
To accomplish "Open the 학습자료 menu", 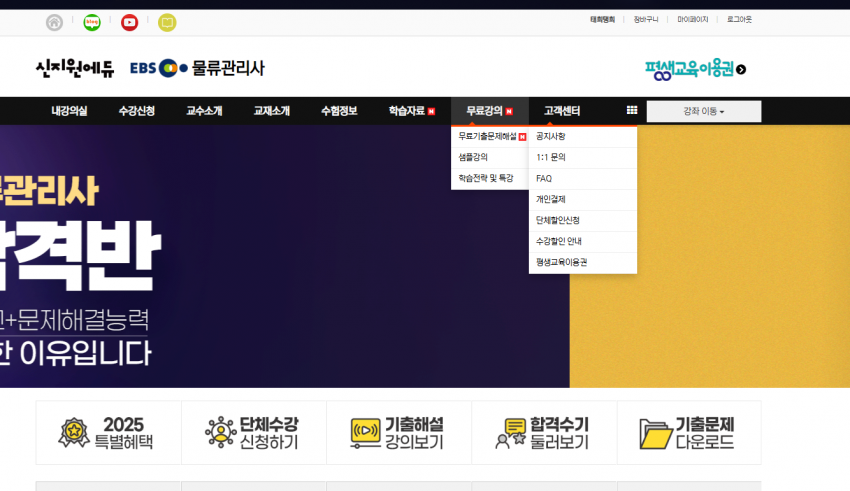I will point(411,111).
